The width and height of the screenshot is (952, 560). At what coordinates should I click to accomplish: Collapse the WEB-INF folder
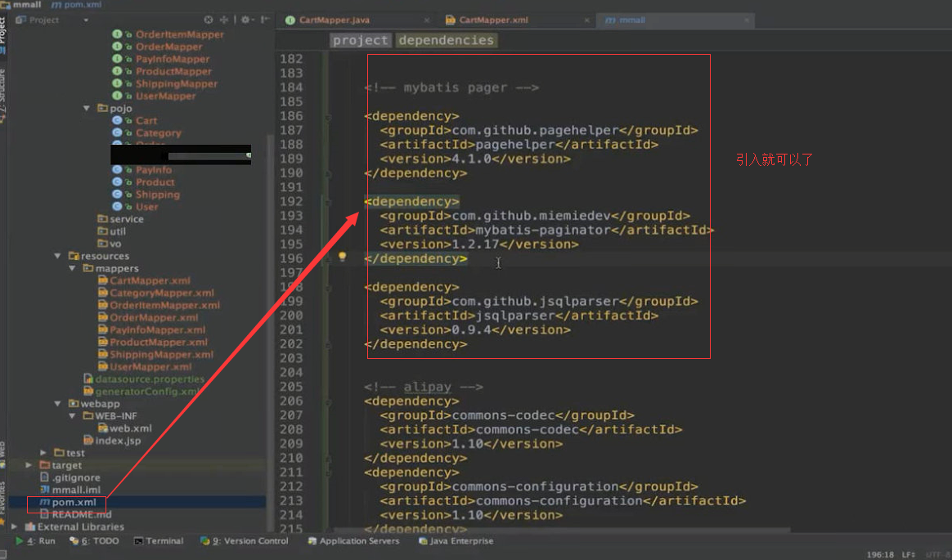72,415
